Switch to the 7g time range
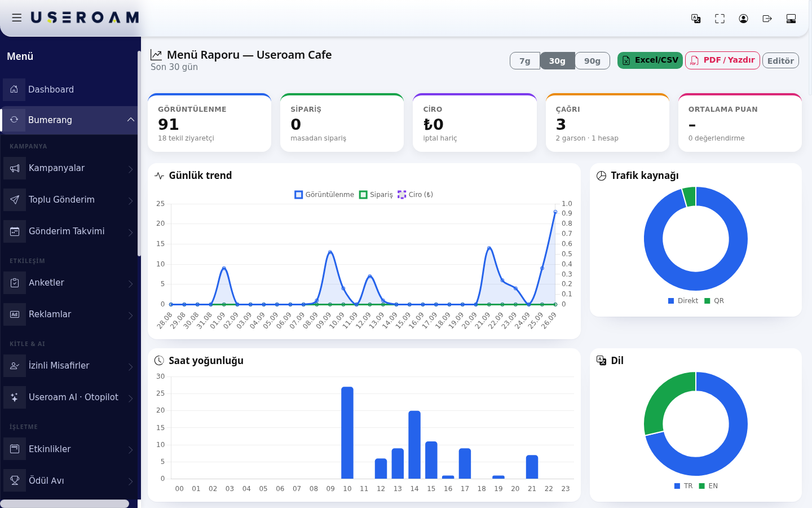 click(525, 61)
